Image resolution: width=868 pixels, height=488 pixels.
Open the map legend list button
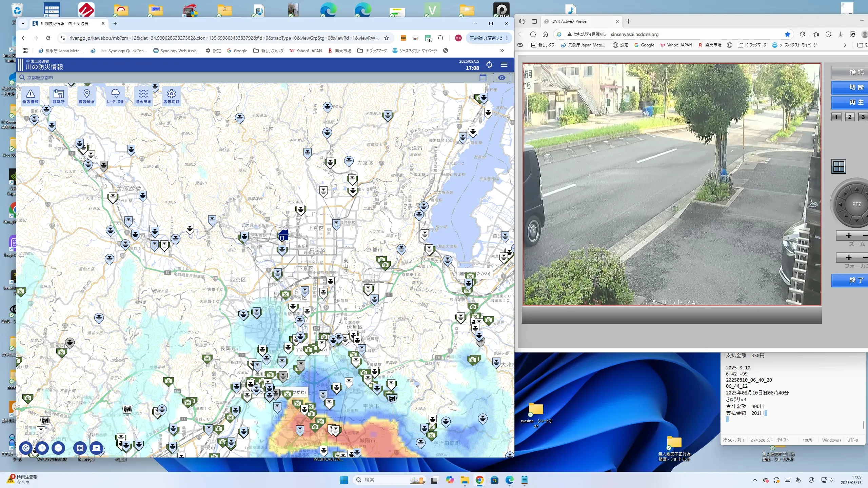pos(80,448)
